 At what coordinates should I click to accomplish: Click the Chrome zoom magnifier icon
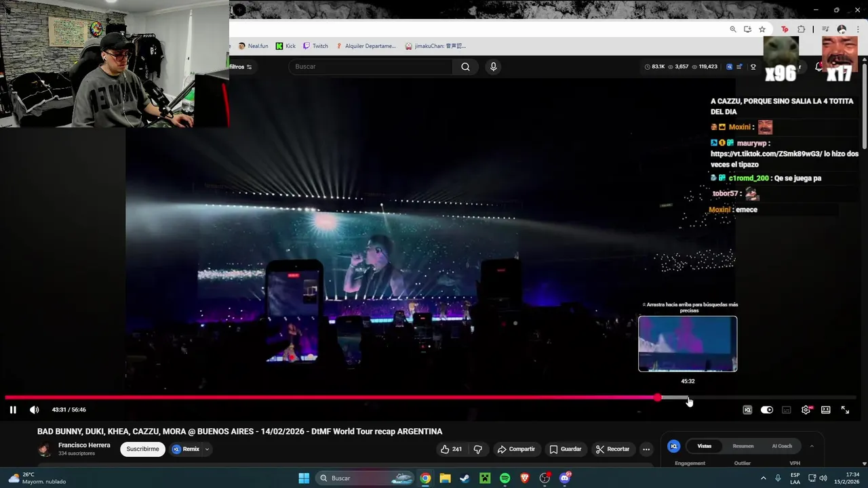coord(733,29)
